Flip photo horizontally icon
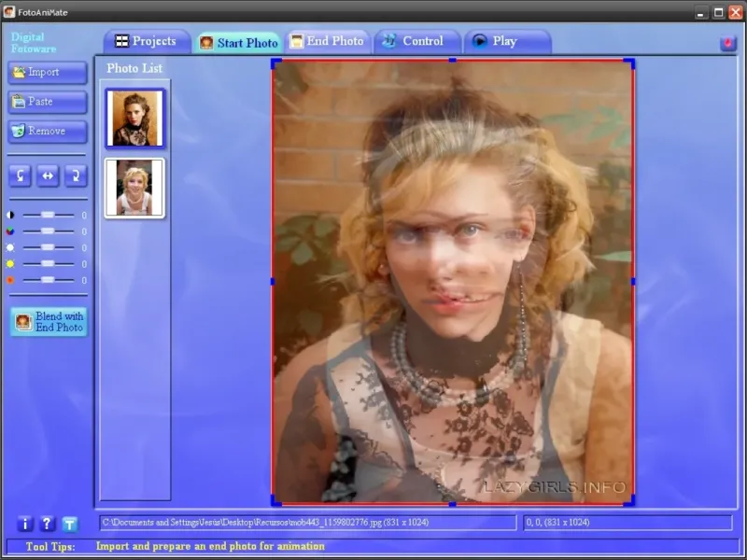747x560 pixels. pos(48,175)
